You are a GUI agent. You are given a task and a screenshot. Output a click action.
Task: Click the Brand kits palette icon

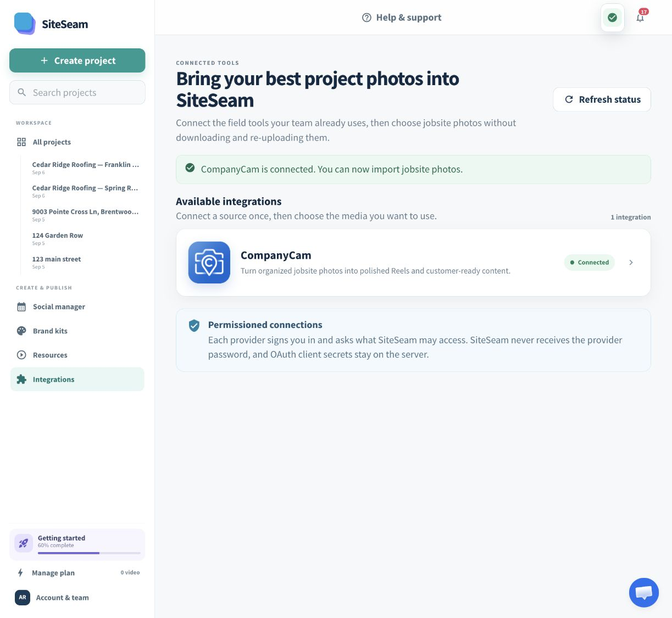click(21, 331)
